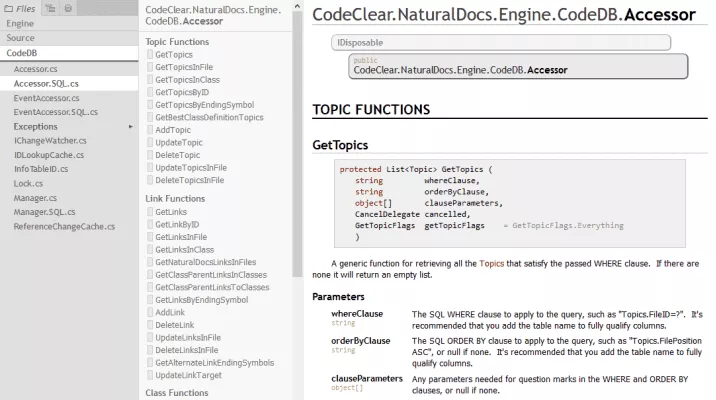Open Accessor.cs in the file list
Image resolution: width=716 pixels, height=400 pixels.
(36, 69)
